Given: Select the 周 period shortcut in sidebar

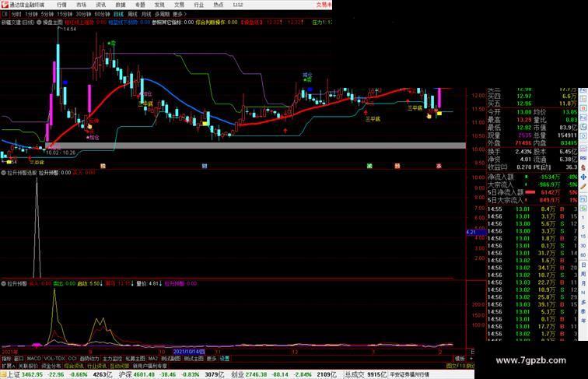Looking at the screenshot, I should click(x=583, y=274).
